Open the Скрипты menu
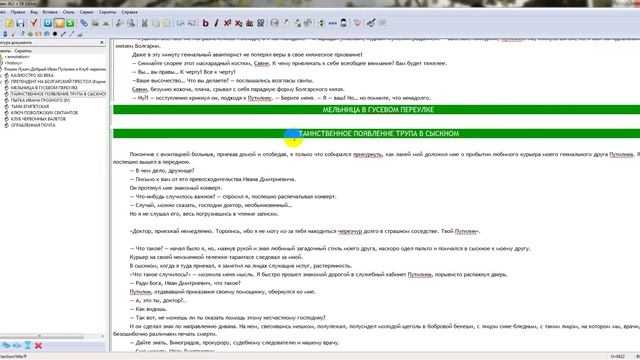The image size is (640, 360). 108,12
